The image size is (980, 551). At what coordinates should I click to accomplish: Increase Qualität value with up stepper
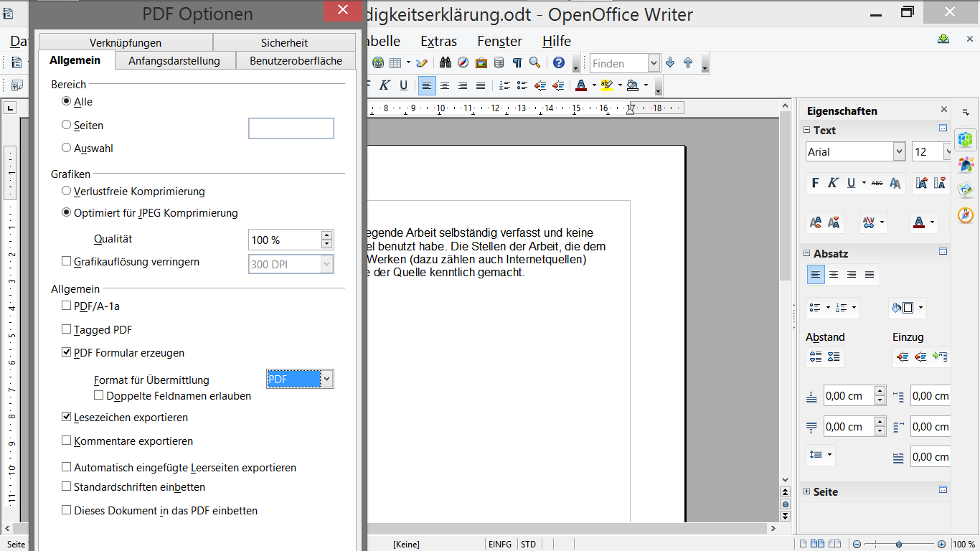pyautogui.click(x=327, y=235)
